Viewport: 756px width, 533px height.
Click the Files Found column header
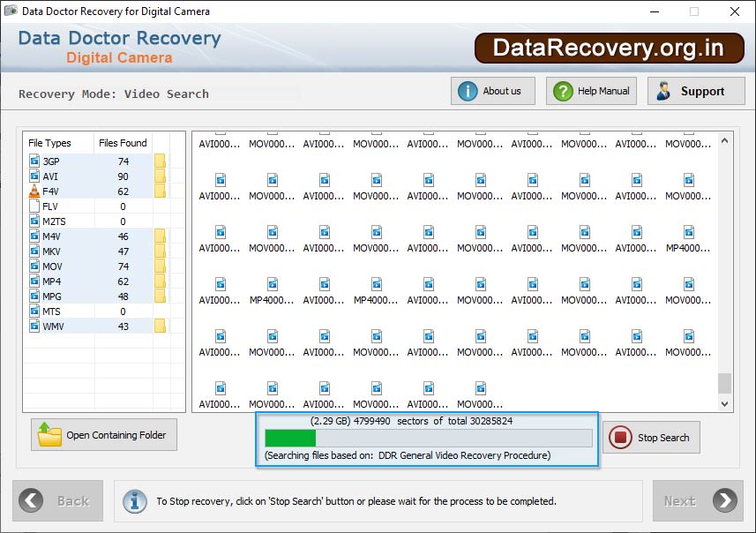[123, 143]
